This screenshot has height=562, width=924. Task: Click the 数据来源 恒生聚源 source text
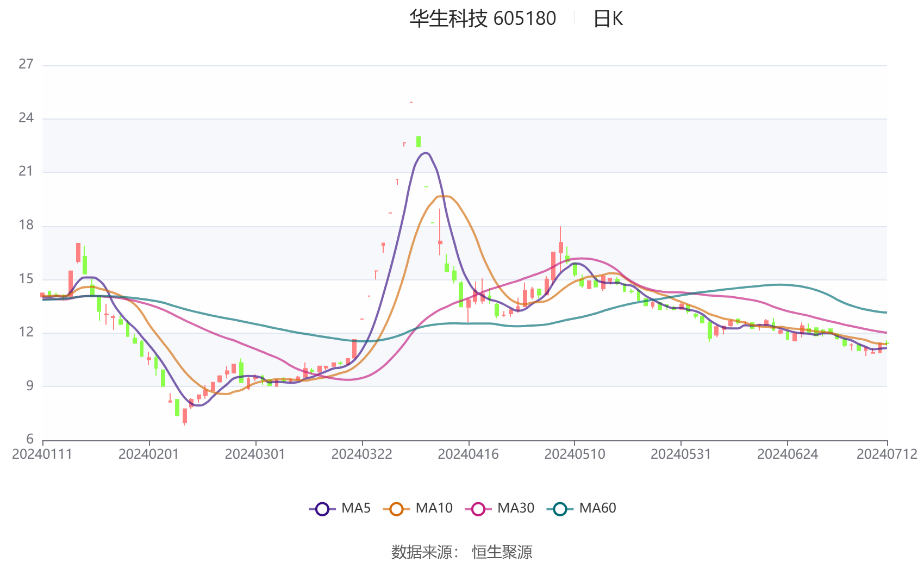[462, 552]
